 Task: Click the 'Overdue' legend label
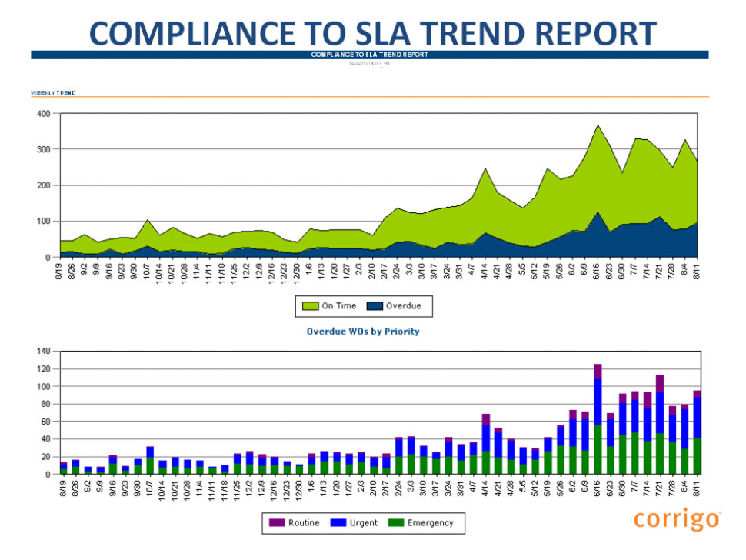click(404, 306)
